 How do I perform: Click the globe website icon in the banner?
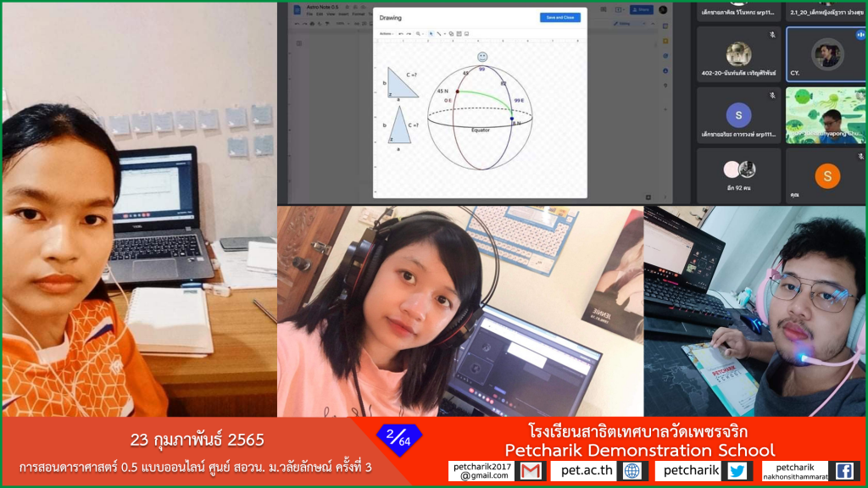tap(632, 471)
